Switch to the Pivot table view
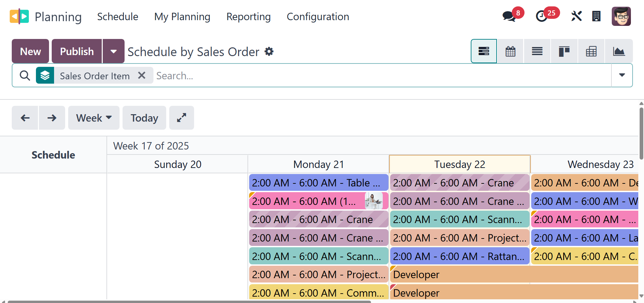 click(591, 51)
